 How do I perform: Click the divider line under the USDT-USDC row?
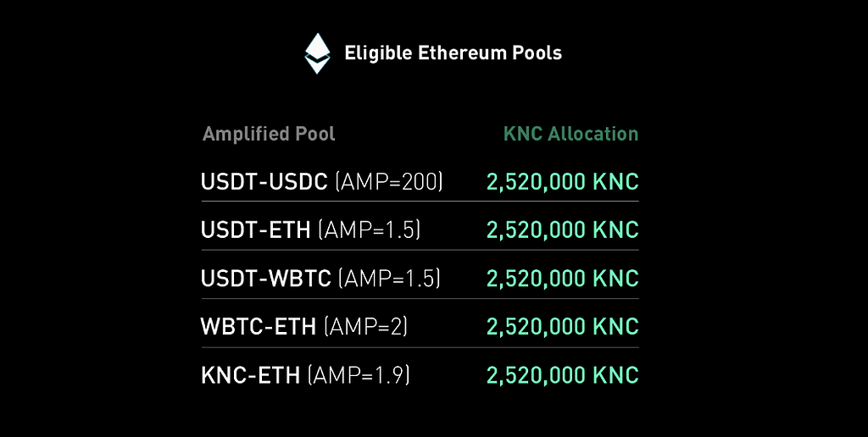coord(420,202)
